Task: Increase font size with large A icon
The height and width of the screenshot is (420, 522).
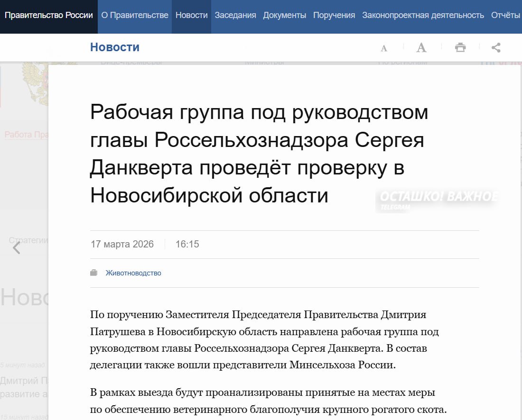Action: click(421, 47)
